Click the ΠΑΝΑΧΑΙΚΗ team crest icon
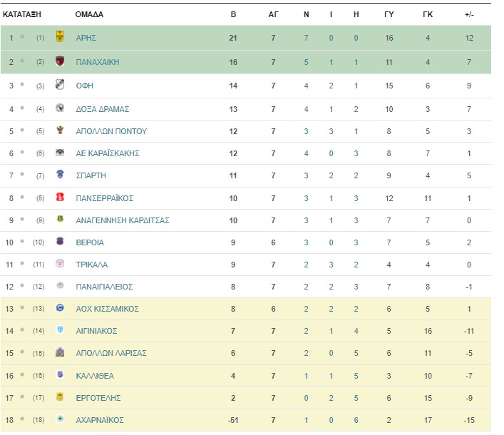 [60, 61]
